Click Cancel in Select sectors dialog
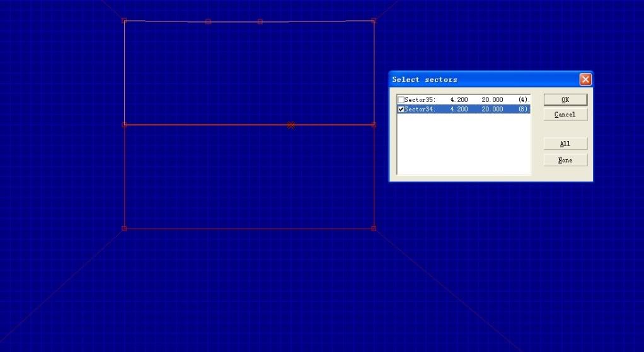 [565, 115]
